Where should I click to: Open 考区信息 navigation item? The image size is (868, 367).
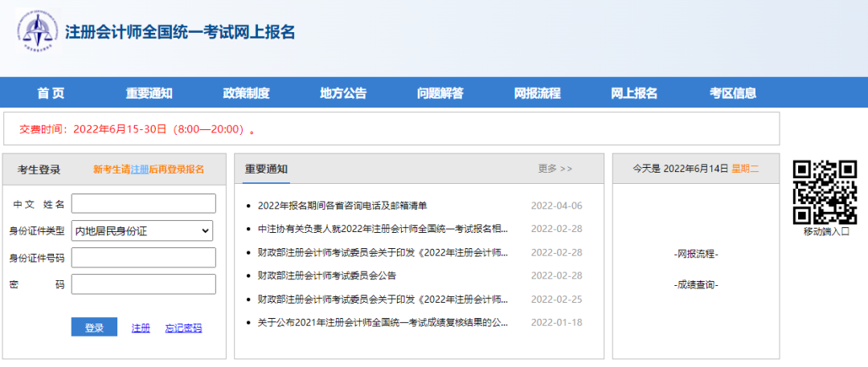(733, 93)
